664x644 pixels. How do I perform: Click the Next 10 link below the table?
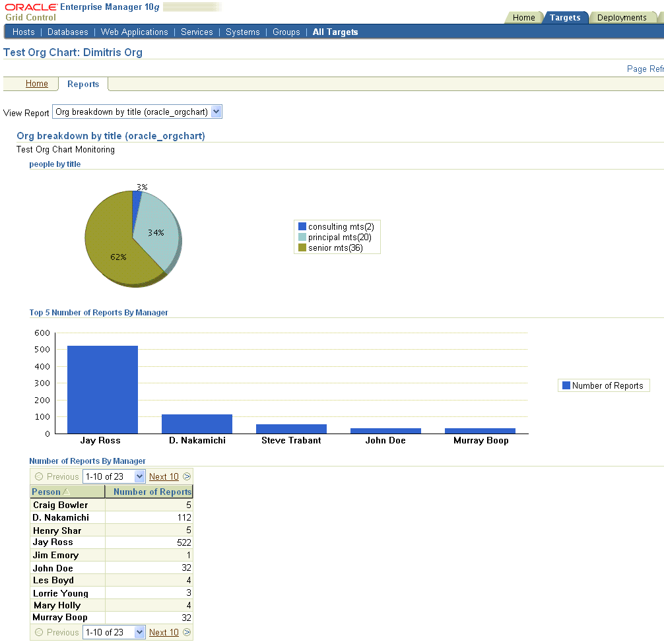coord(164,632)
